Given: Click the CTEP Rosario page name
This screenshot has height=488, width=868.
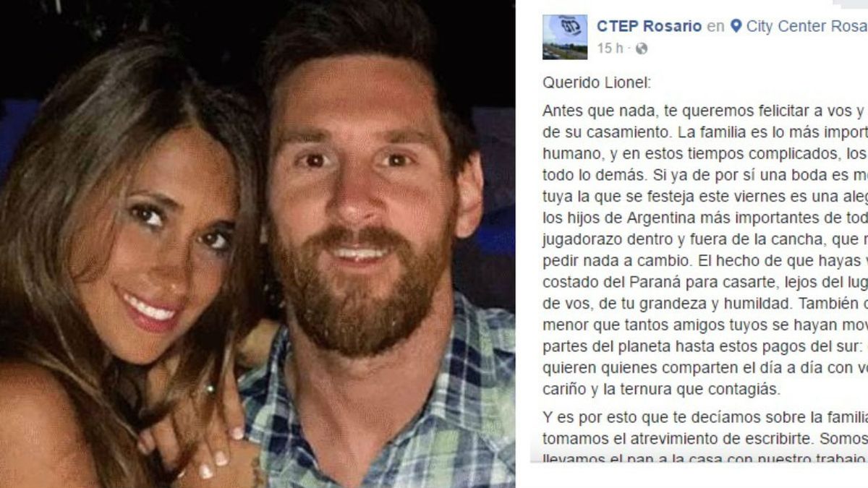Looking at the screenshot, I should (x=650, y=26).
